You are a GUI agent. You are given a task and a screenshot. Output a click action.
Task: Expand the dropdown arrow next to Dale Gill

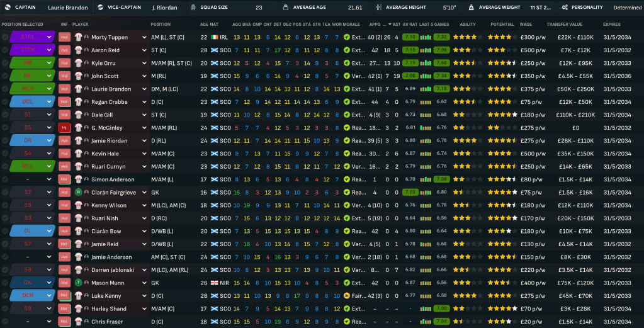[144, 115]
